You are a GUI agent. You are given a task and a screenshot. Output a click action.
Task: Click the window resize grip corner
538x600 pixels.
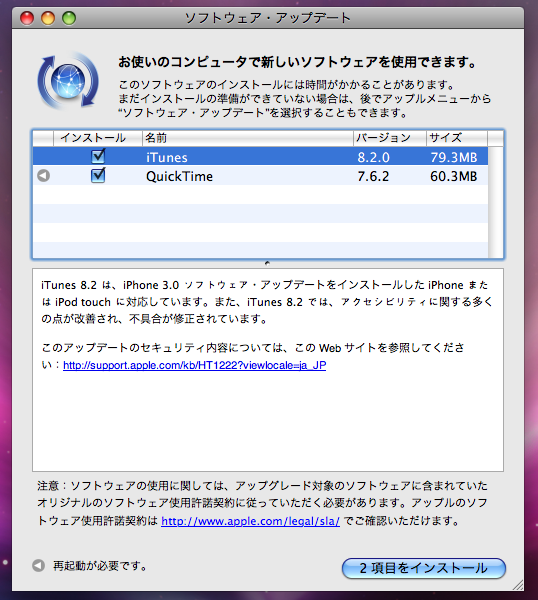coord(518,585)
